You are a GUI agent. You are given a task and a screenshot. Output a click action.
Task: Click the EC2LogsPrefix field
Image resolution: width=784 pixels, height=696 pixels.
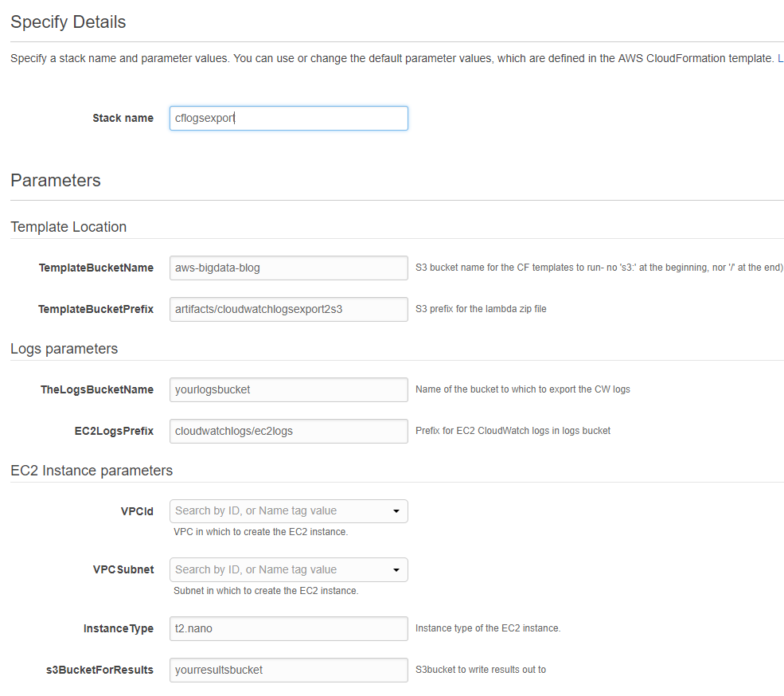click(x=288, y=431)
